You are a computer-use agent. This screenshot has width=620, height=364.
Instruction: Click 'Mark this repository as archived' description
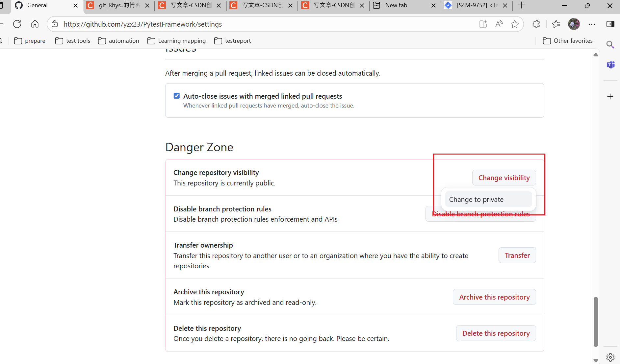[245, 302]
